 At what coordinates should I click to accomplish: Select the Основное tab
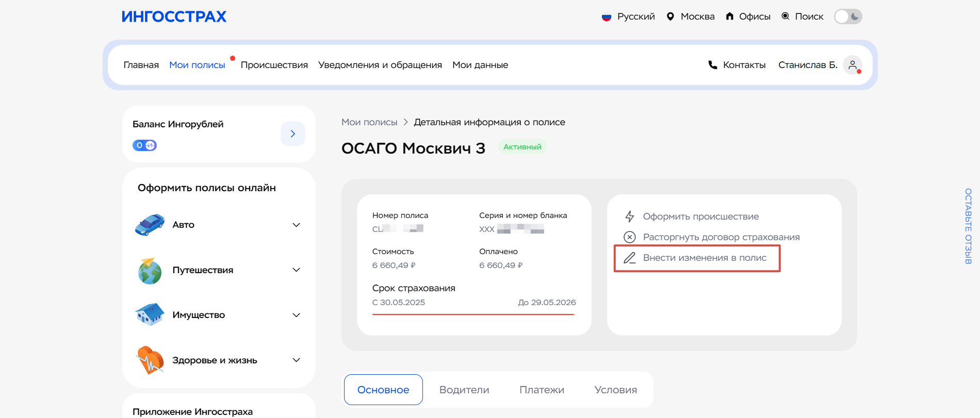click(x=383, y=390)
